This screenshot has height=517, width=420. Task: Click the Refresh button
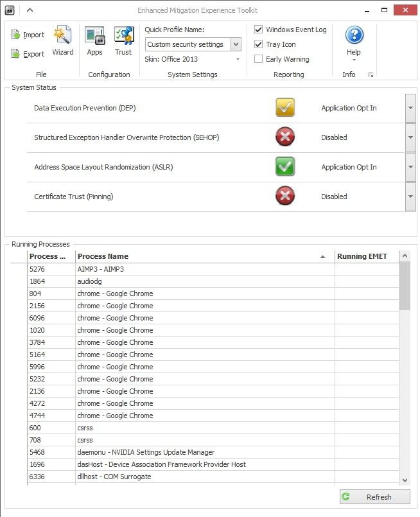pyautogui.click(x=374, y=496)
